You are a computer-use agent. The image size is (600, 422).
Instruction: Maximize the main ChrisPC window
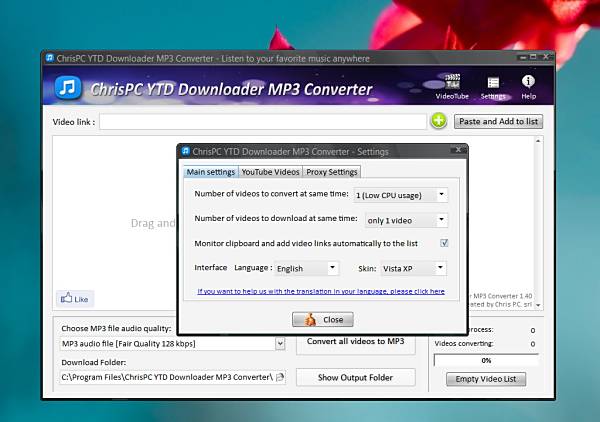click(x=533, y=57)
